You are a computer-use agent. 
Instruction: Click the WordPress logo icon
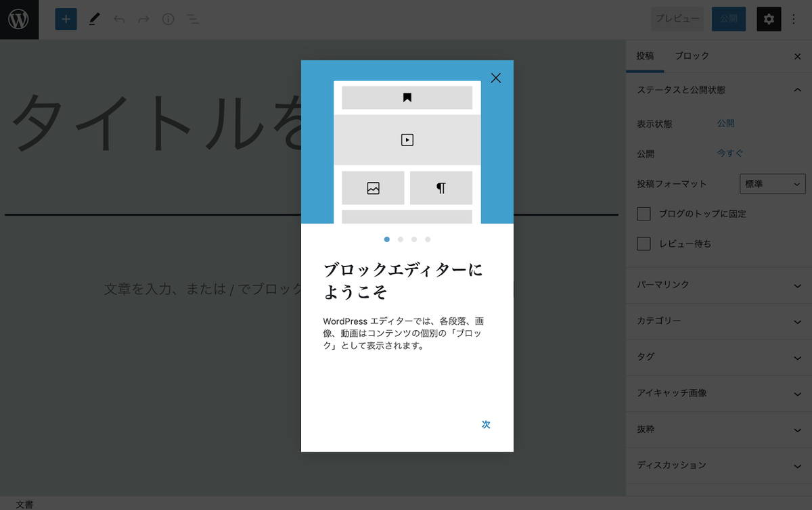(x=19, y=19)
